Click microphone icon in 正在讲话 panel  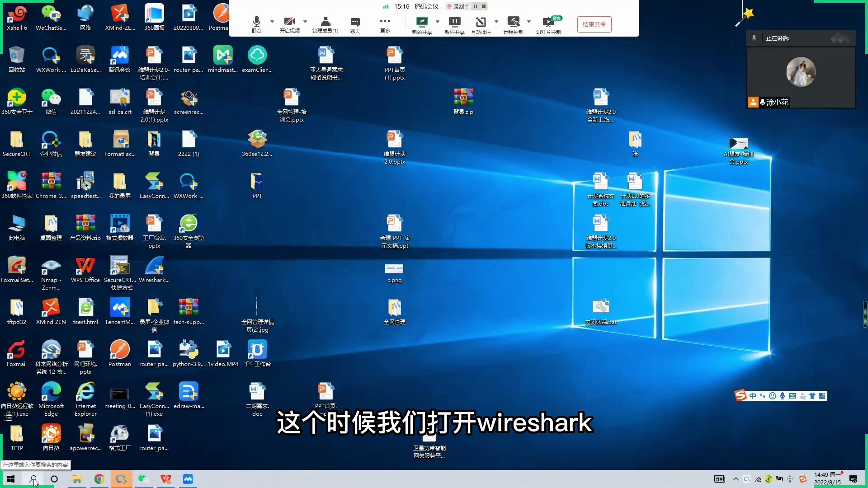[x=754, y=38]
